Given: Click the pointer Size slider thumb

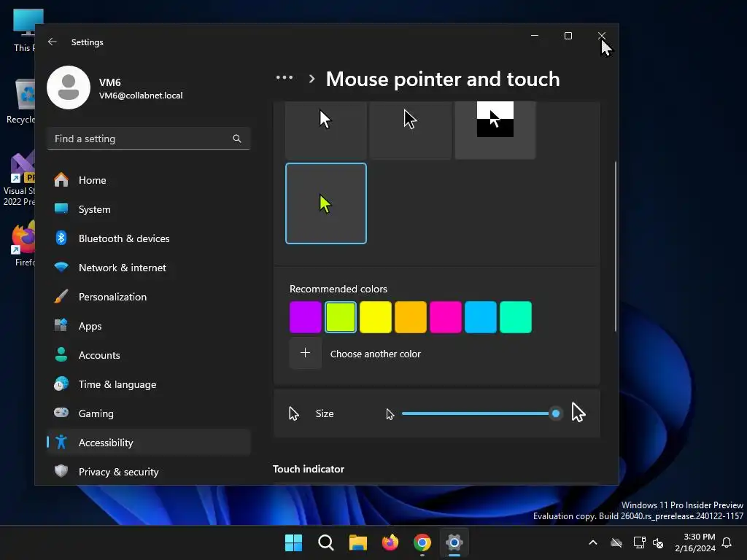Looking at the screenshot, I should point(555,413).
